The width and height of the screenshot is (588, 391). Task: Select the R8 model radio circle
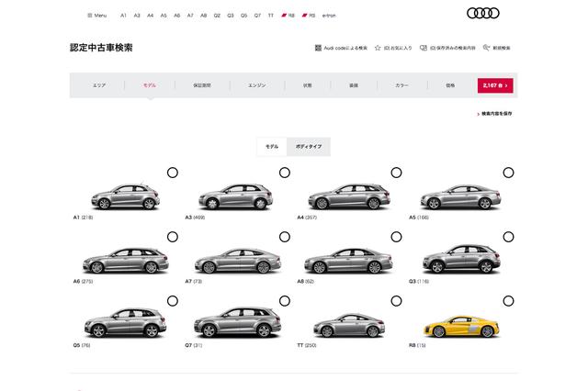tap(508, 301)
